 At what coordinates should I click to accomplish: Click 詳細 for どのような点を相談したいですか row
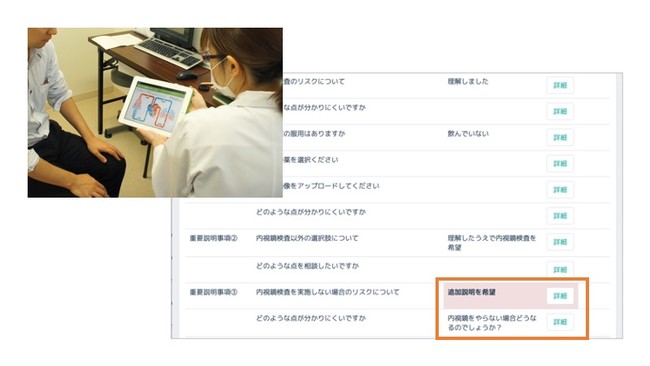tap(560, 269)
